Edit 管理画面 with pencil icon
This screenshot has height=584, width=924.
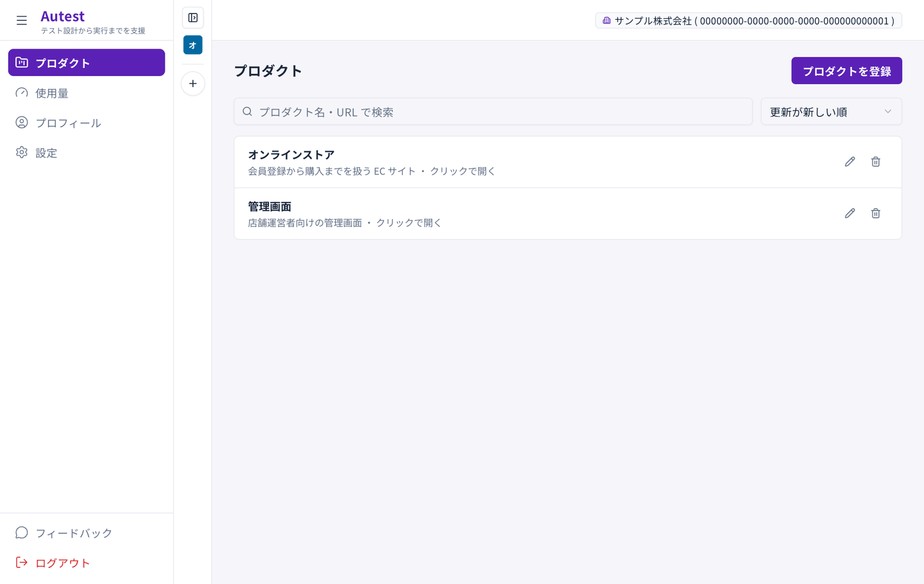tap(850, 213)
